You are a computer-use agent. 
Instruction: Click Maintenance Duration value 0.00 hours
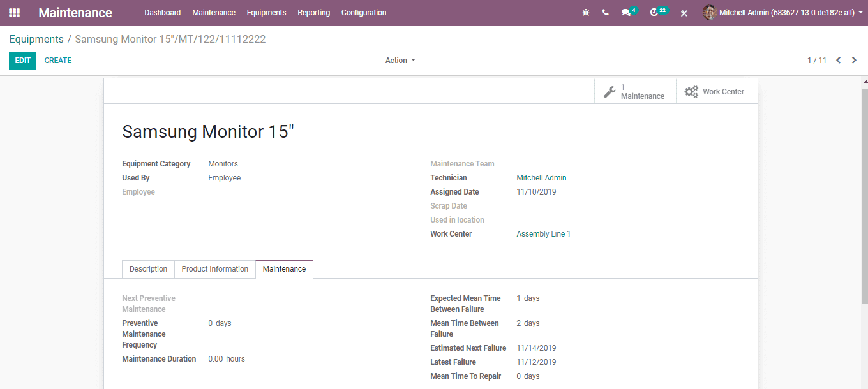click(x=227, y=359)
